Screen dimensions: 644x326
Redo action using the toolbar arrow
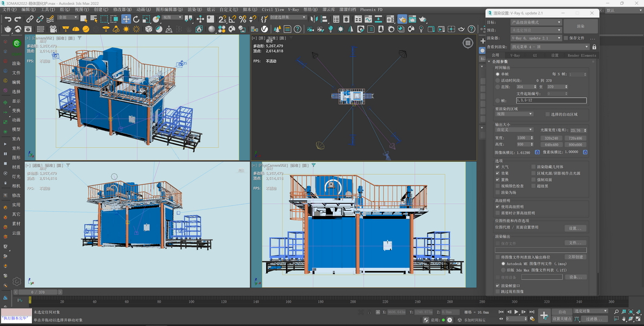(x=18, y=19)
